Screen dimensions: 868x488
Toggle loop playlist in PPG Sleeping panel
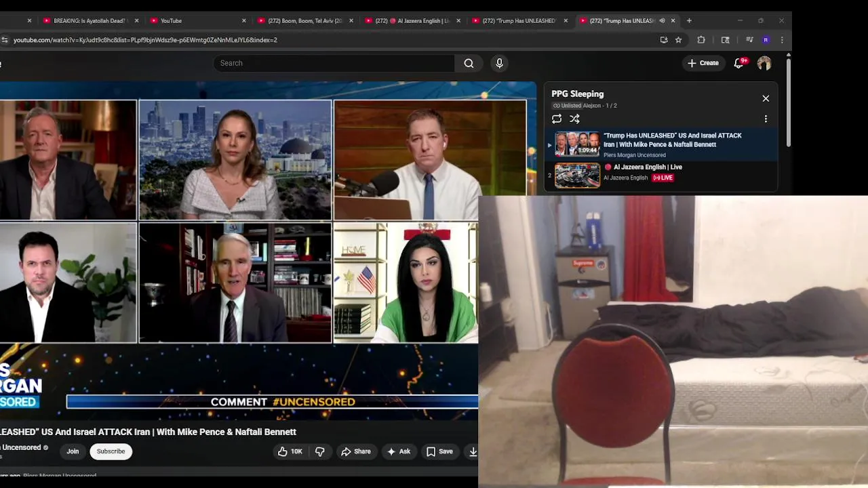(557, 119)
